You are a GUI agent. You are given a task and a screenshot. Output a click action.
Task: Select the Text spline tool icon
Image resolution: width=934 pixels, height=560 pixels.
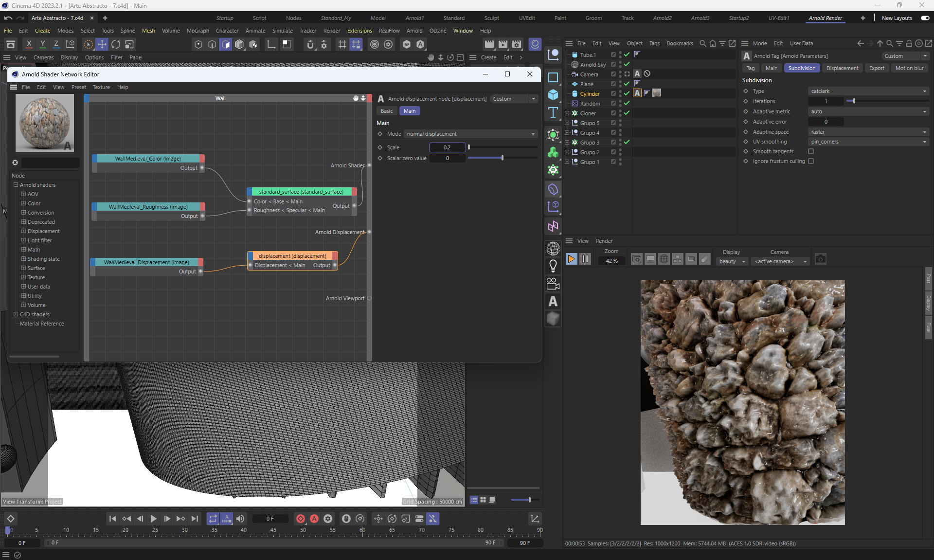click(553, 113)
